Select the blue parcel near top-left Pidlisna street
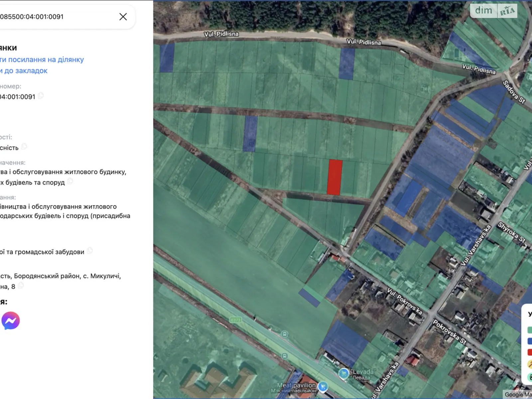This screenshot has height=399, width=532. (167, 58)
